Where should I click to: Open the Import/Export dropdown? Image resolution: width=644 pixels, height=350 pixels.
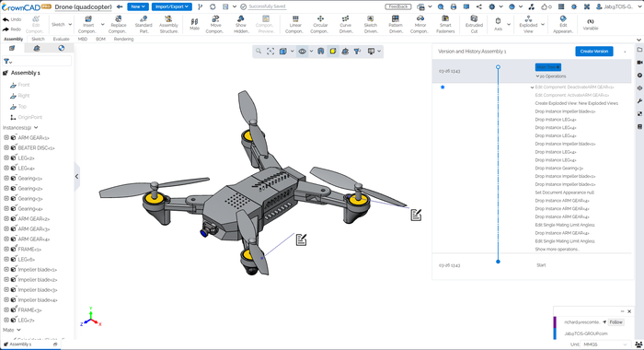point(172,6)
